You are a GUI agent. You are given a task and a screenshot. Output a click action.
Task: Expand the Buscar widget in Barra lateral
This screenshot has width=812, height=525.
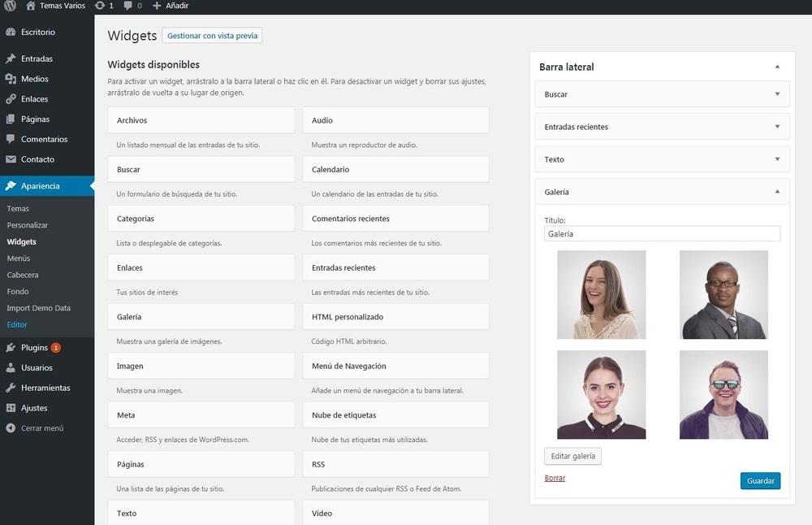777,94
